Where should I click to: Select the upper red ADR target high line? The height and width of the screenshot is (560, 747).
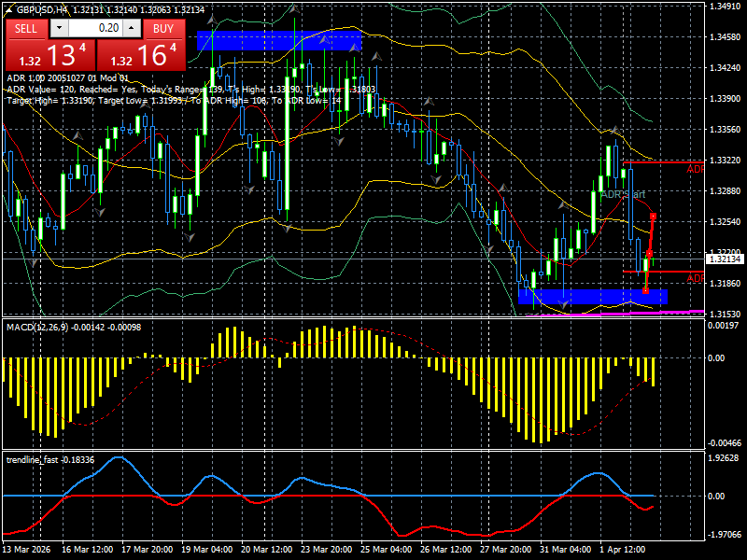point(663,161)
